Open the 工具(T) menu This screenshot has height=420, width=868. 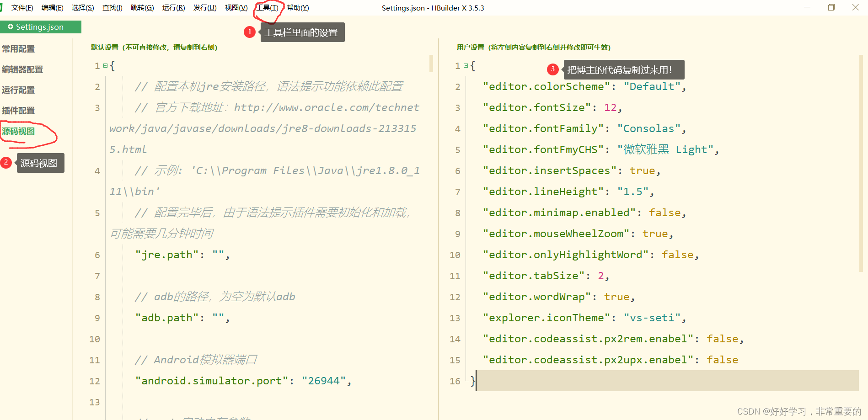click(267, 8)
